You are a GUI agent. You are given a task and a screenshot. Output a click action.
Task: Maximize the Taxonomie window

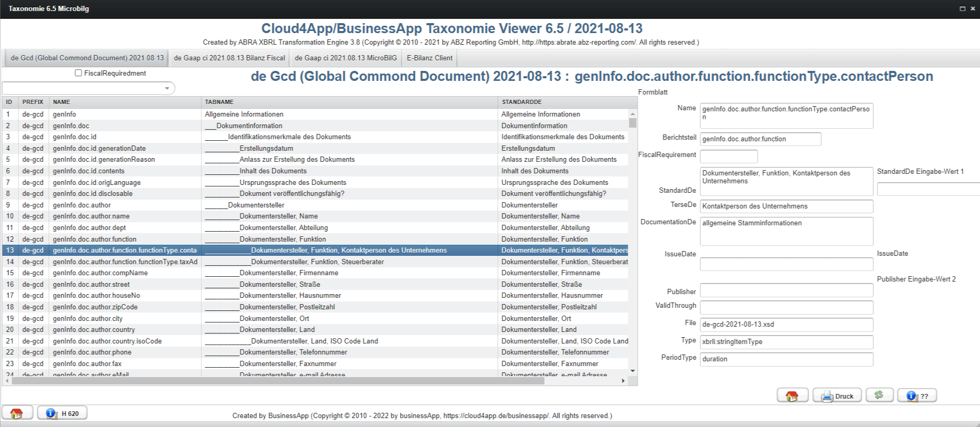(x=963, y=8)
